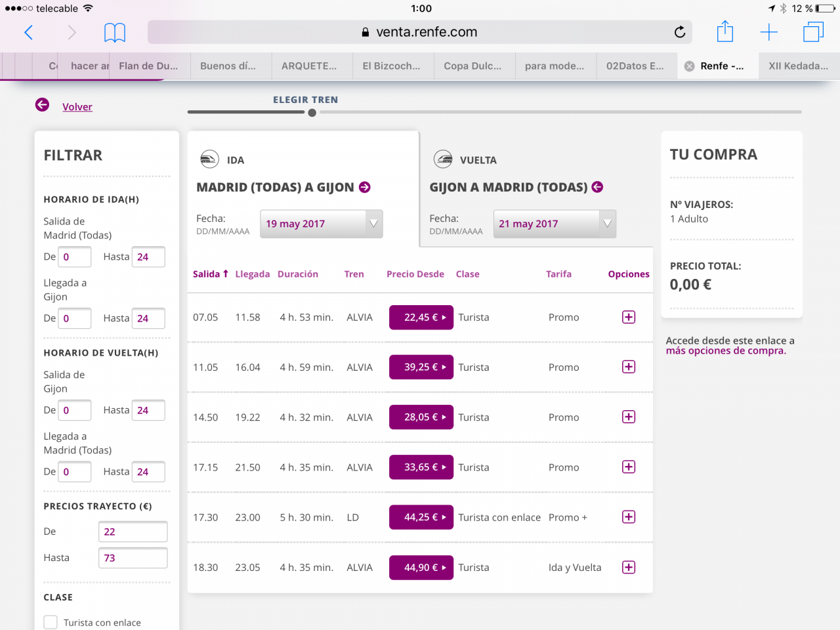840x630 pixels.
Task: Edit Salida de Gijon De hour field
Action: point(75,410)
